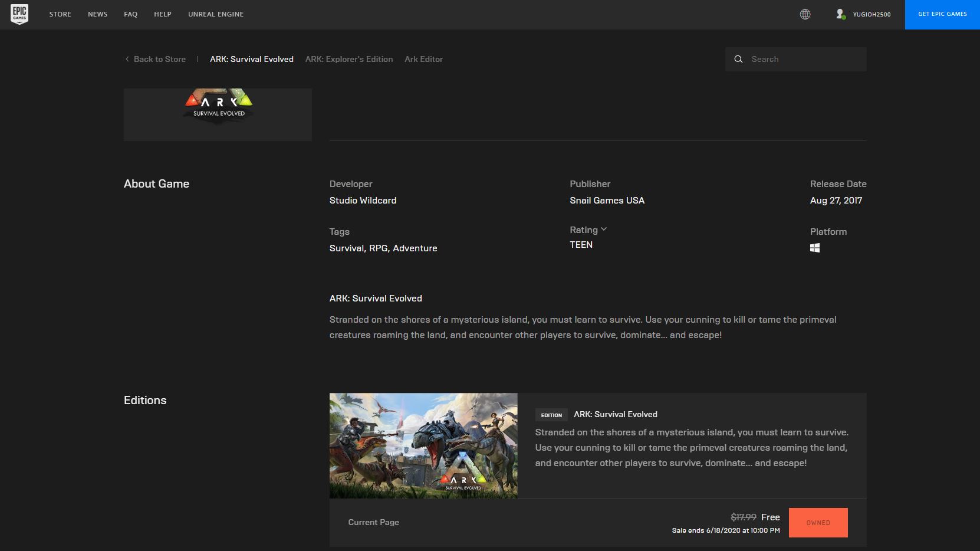Click the edition title ARK: Survival Evolved

616,414
